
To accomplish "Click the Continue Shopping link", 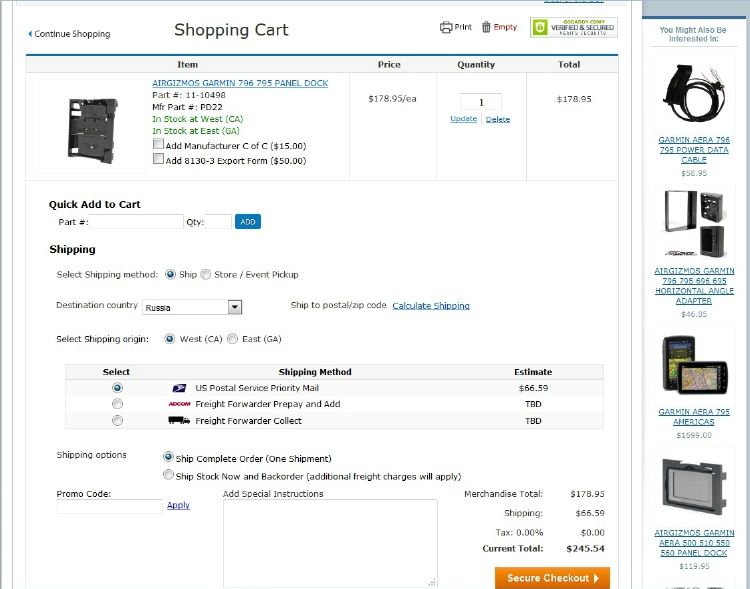I will (72, 34).
